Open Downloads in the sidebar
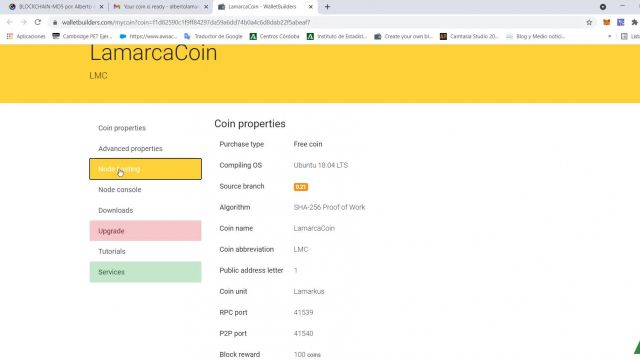The width and height of the screenshot is (640, 360). 145,210
